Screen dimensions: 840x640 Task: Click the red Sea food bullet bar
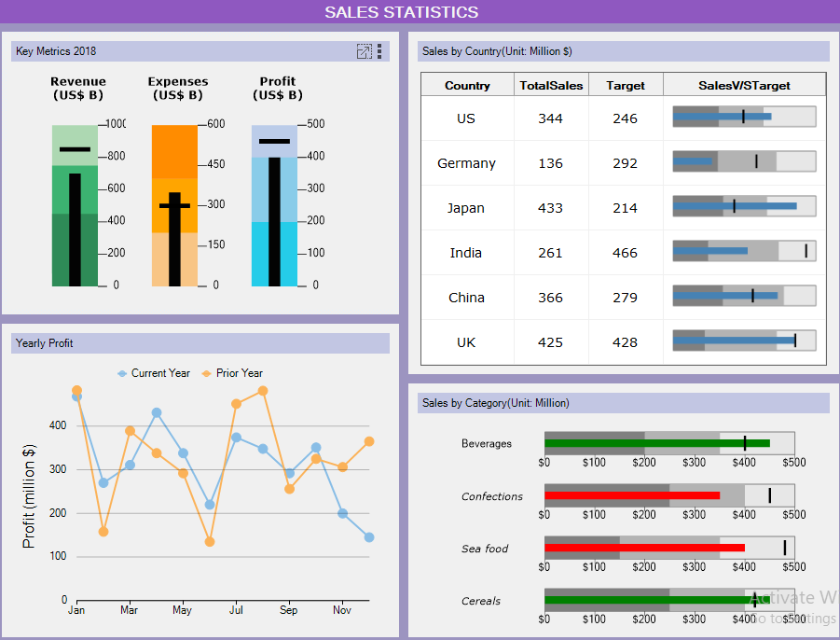point(644,548)
